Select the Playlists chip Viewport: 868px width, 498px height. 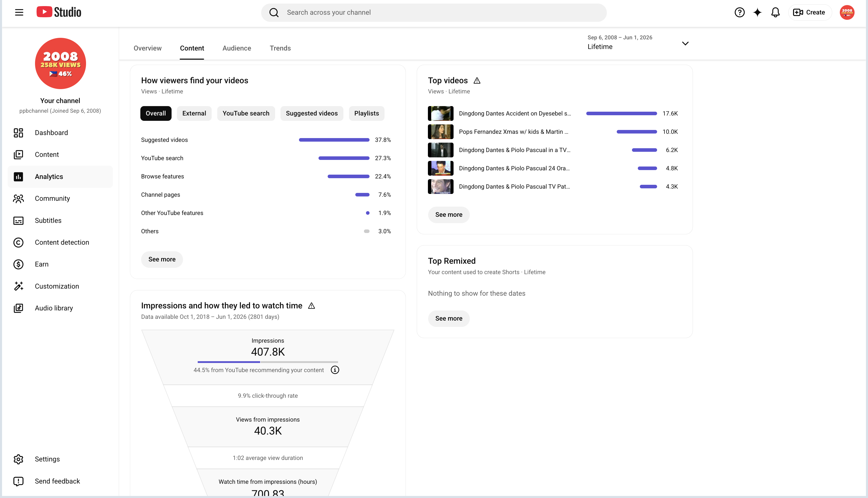[366, 113]
